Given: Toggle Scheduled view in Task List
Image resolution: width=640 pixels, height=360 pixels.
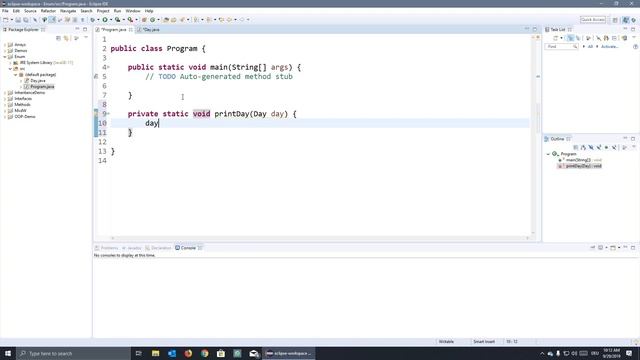Looking at the screenshot, I should 578,38.
